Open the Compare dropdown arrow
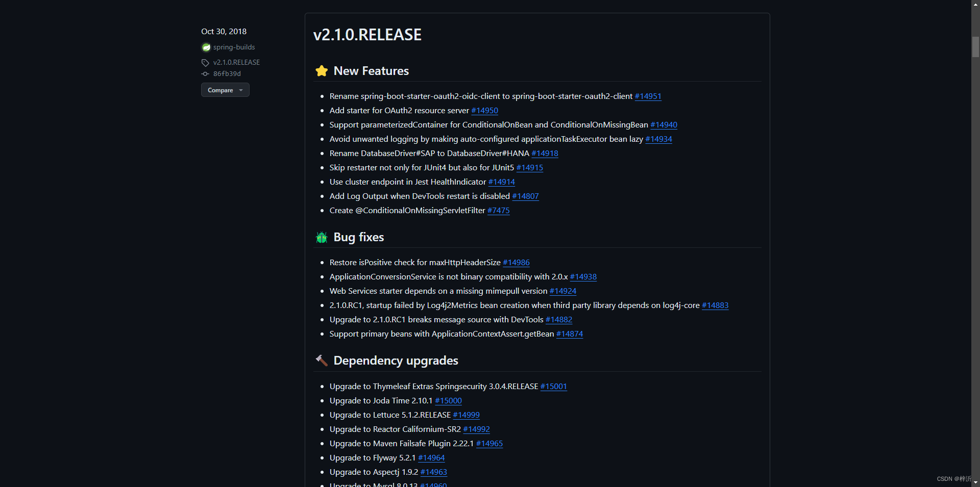 point(240,90)
